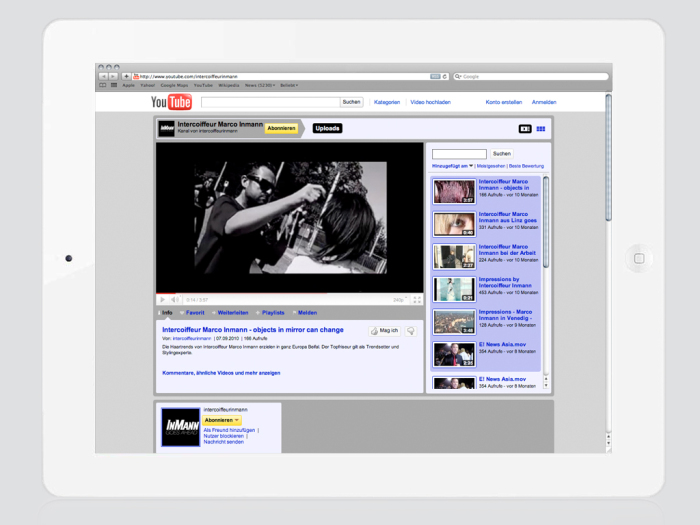Focus the channel uploads search box

(459, 154)
